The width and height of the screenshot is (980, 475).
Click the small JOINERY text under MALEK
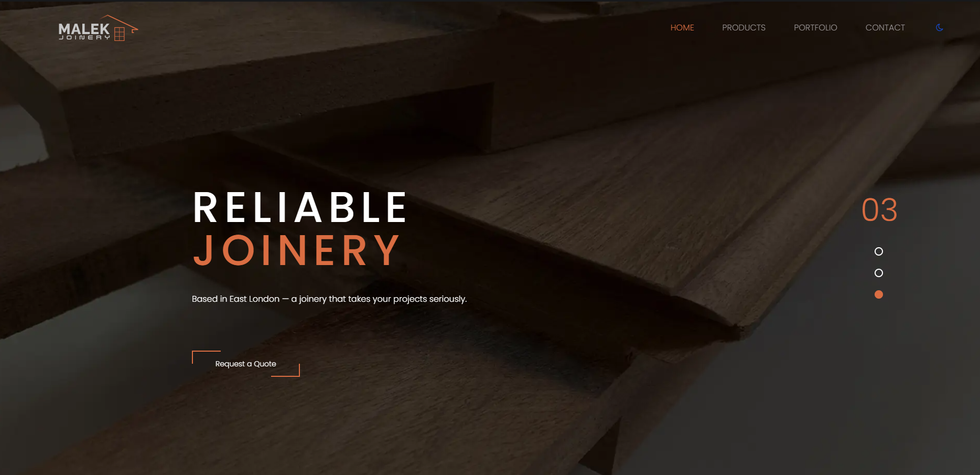click(84, 38)
